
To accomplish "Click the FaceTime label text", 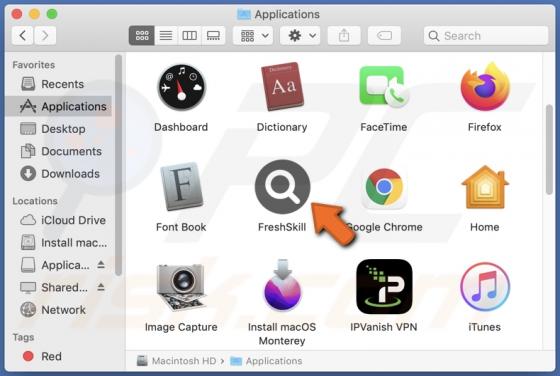I will coord(384,127).
